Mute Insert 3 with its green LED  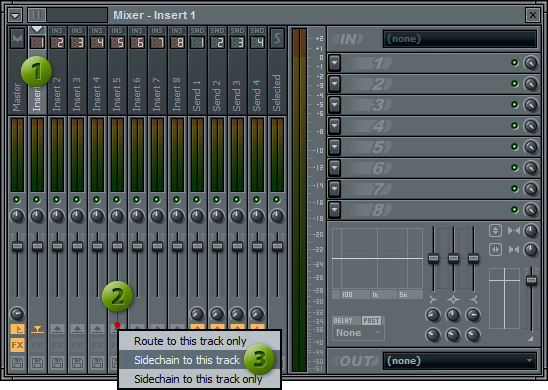(77, 200)
